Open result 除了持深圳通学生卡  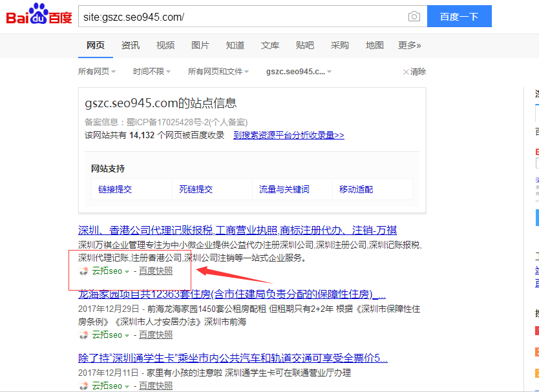[233, 358]
